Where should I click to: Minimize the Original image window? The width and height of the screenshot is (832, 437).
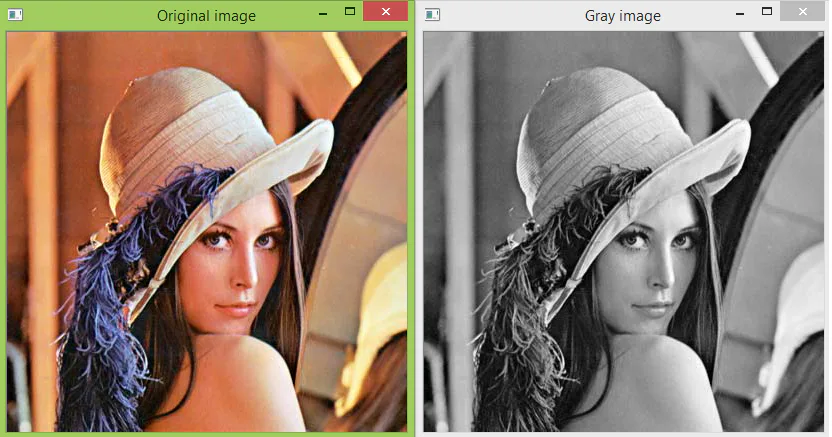tap(323, 13)
